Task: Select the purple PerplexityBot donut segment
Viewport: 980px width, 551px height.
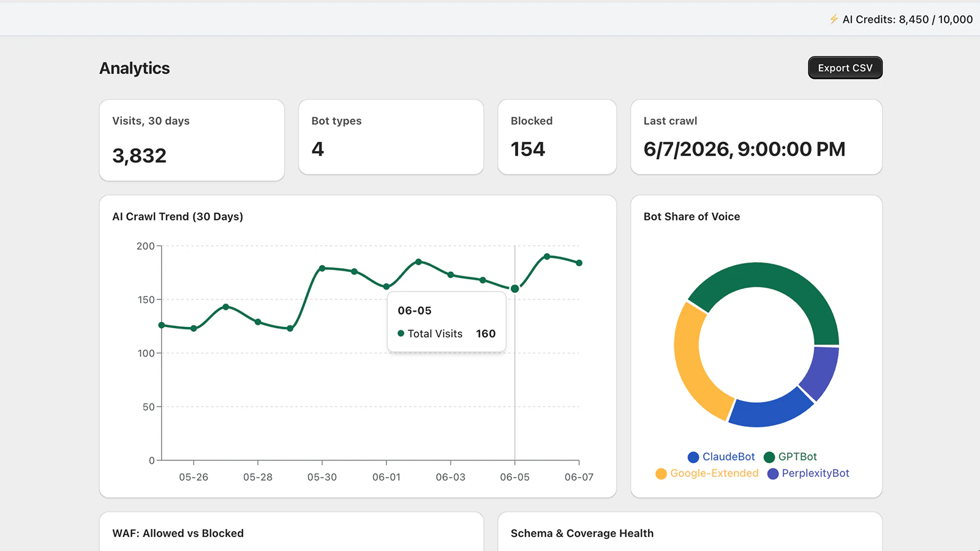Action: click(822, 373)
